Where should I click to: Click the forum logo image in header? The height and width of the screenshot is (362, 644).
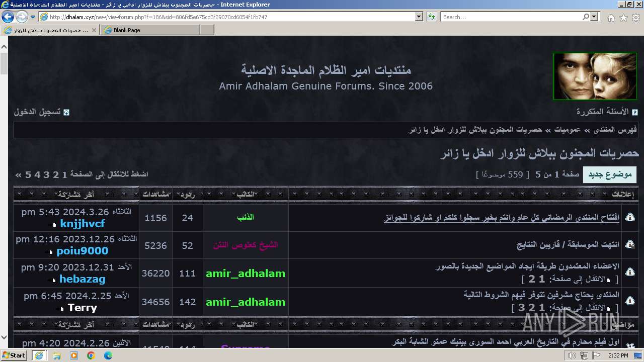pyautogui.click(x=595, y=76)
